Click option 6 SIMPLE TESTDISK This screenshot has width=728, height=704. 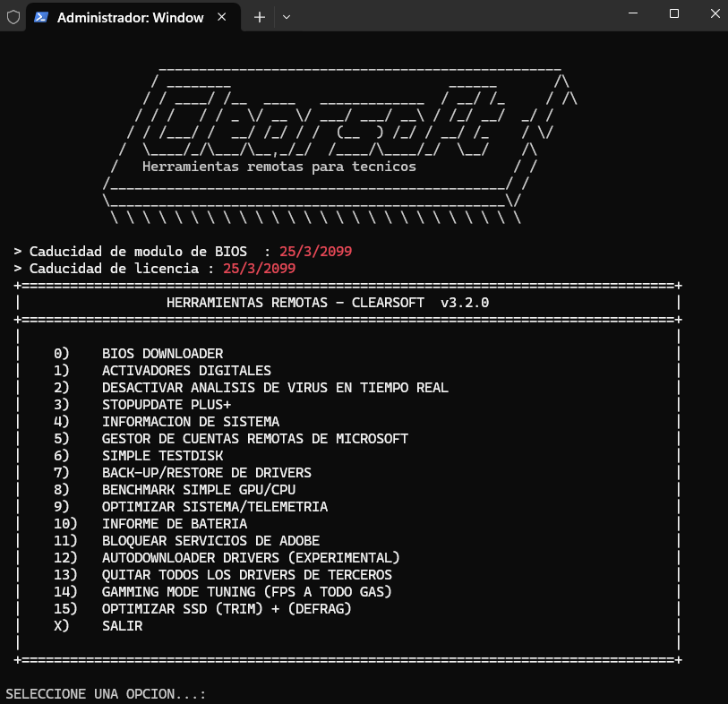[139, 456]
